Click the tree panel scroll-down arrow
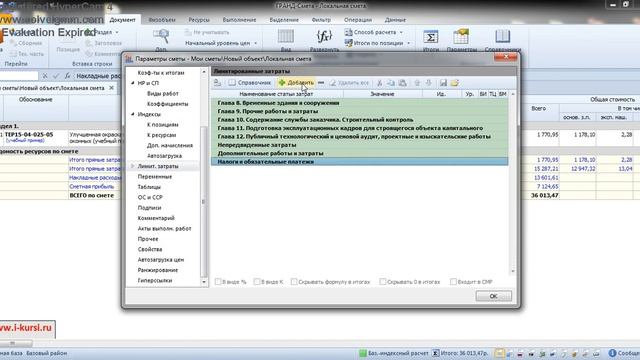640x360 pixels. [x=204, y=282]
